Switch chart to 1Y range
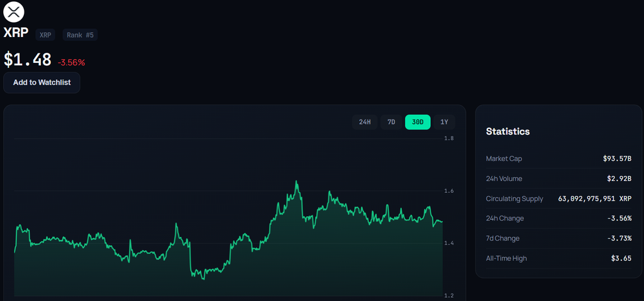 click(x=445, y=122)
